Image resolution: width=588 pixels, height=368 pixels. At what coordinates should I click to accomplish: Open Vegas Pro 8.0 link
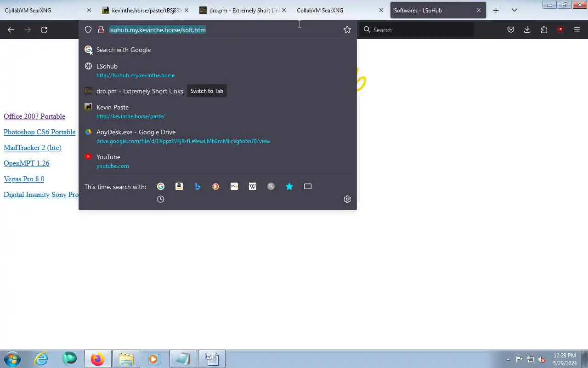pos(24,179)
